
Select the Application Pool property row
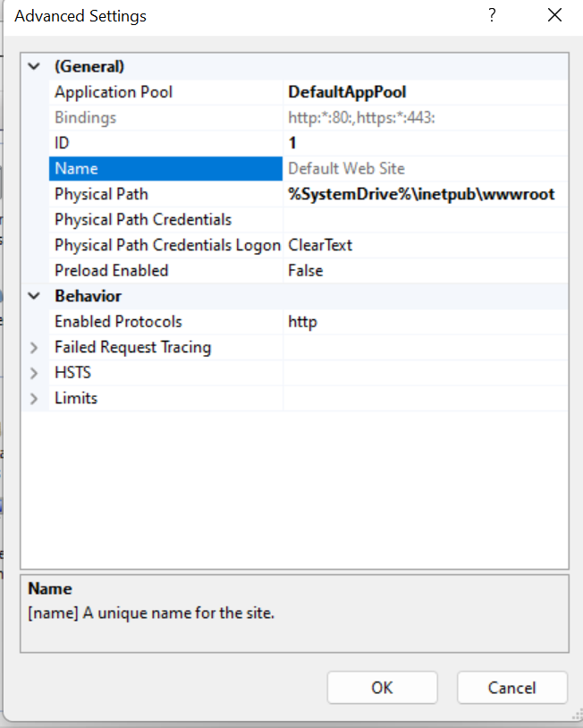pyautogui.click(x=114, y=92)
